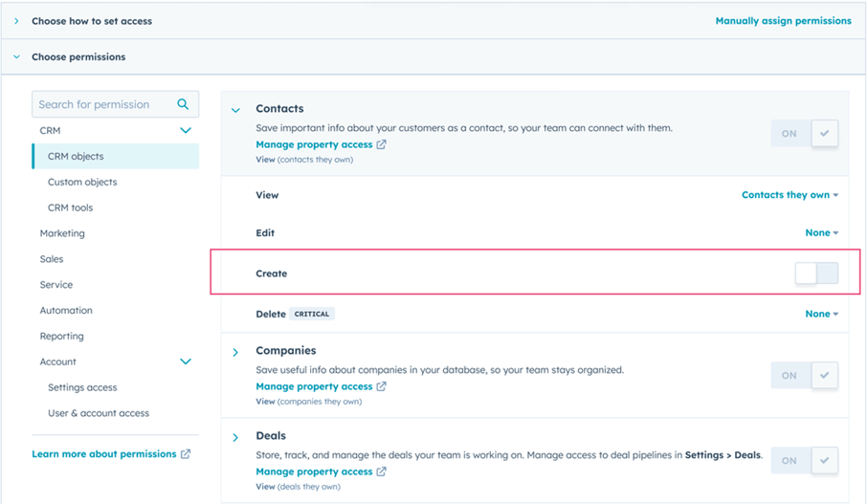
Task: Open external link icon beside Deals property access
Action: point(382,471)
